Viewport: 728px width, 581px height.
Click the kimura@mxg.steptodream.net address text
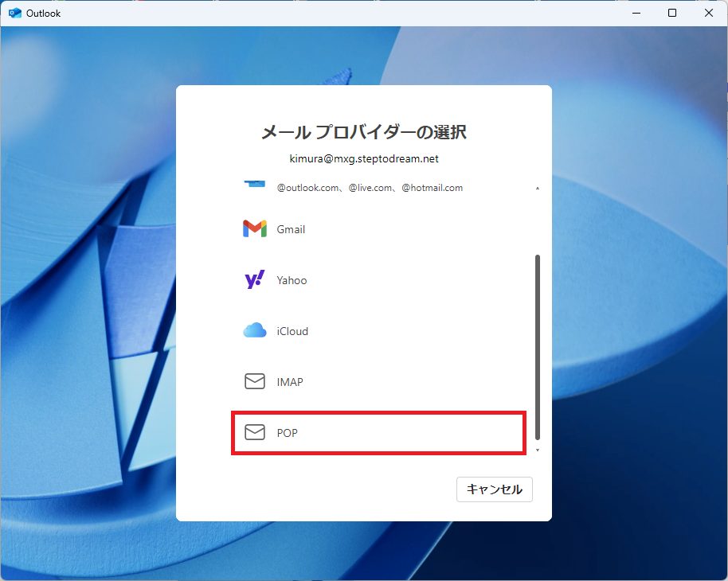[x=364, y=158]
